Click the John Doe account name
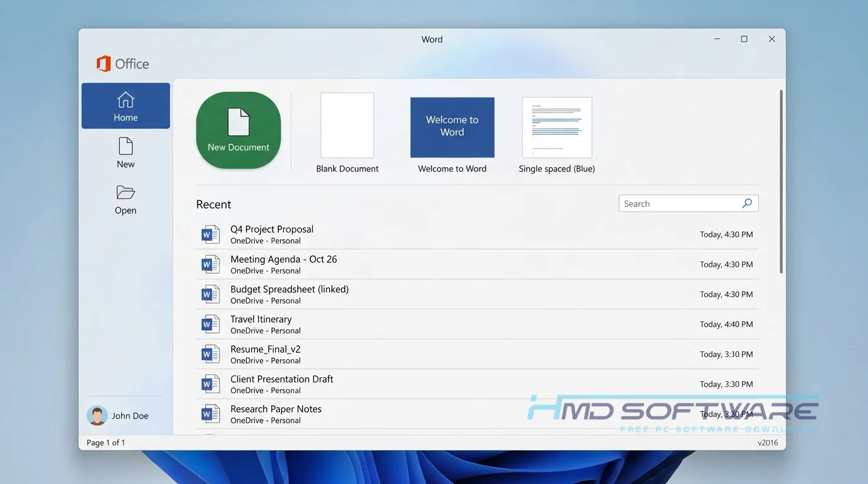 point(130,416)
